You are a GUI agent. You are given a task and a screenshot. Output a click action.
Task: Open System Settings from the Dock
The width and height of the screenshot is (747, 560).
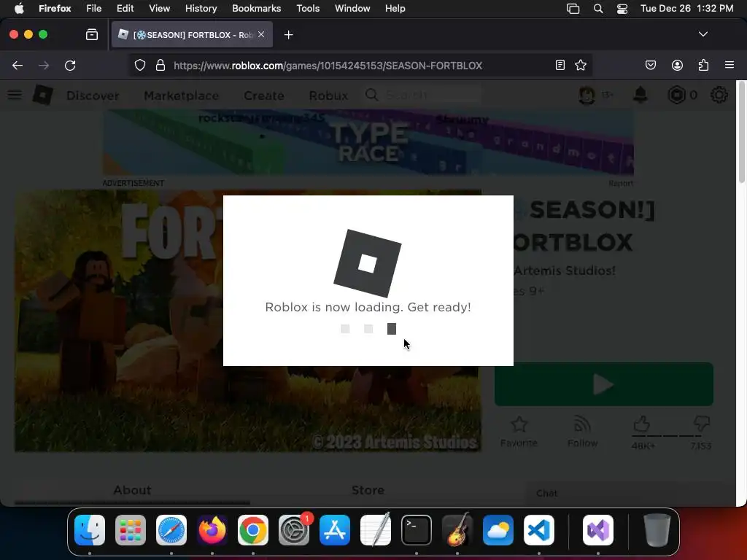[294, 530]
